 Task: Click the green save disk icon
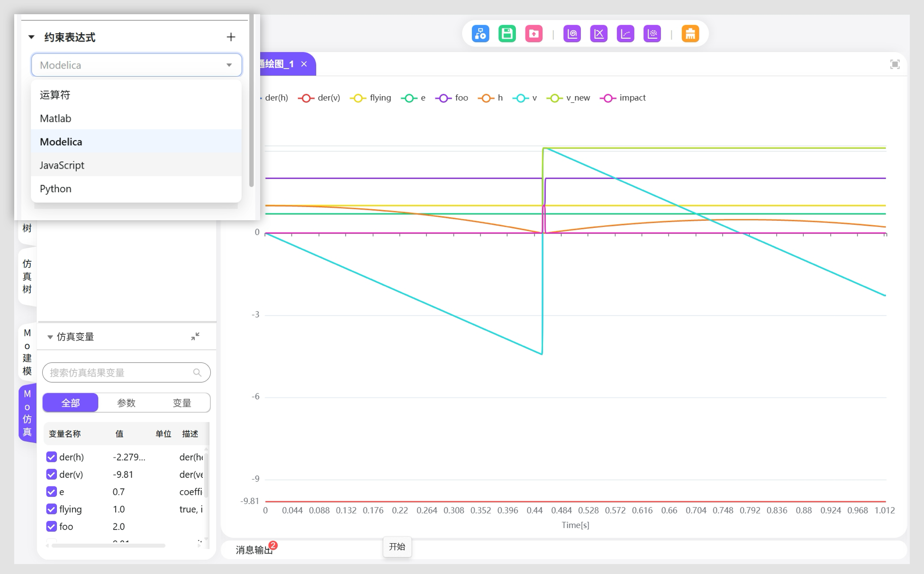tap(507, 34)
